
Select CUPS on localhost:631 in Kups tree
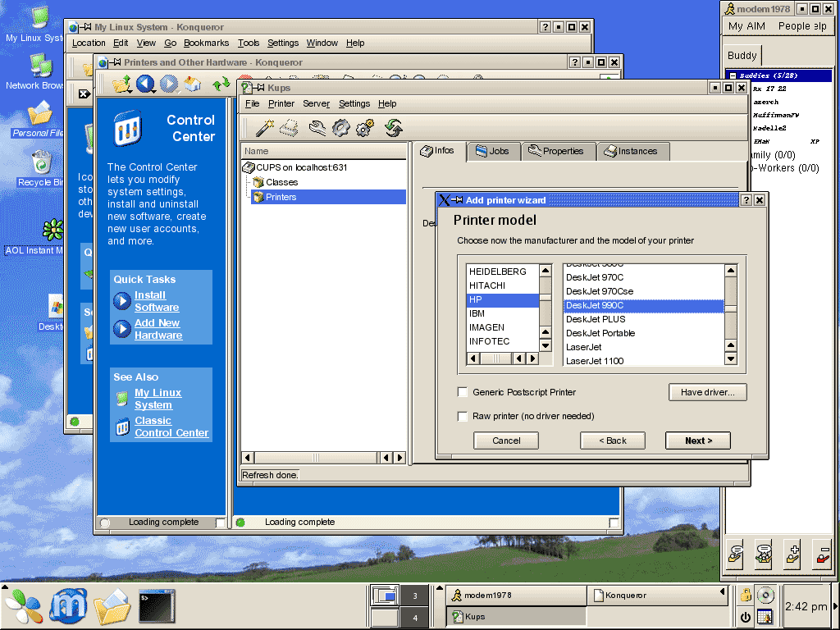coord(295,167)
